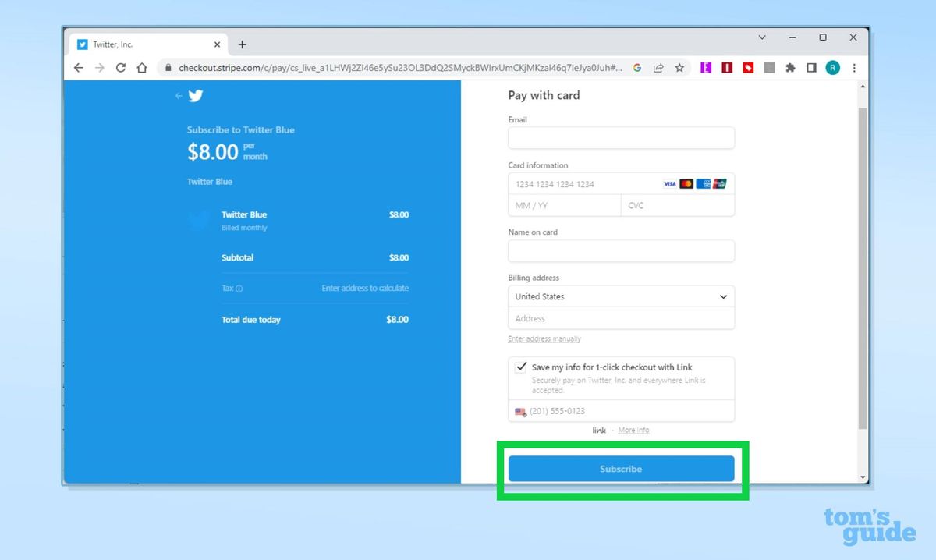Click the teal R profile avatar
The height and width of the screenshot is (560, 936).
coord(831,68)
